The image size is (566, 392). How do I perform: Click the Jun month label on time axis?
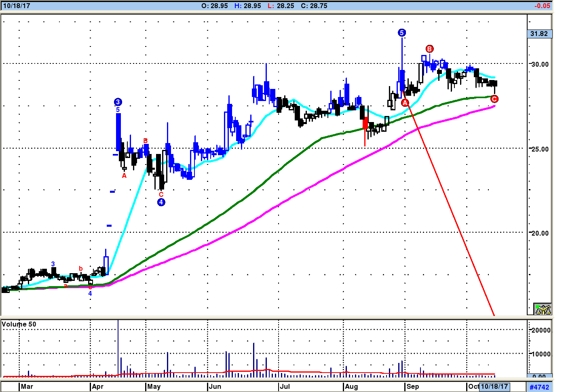tap(215, 386)
